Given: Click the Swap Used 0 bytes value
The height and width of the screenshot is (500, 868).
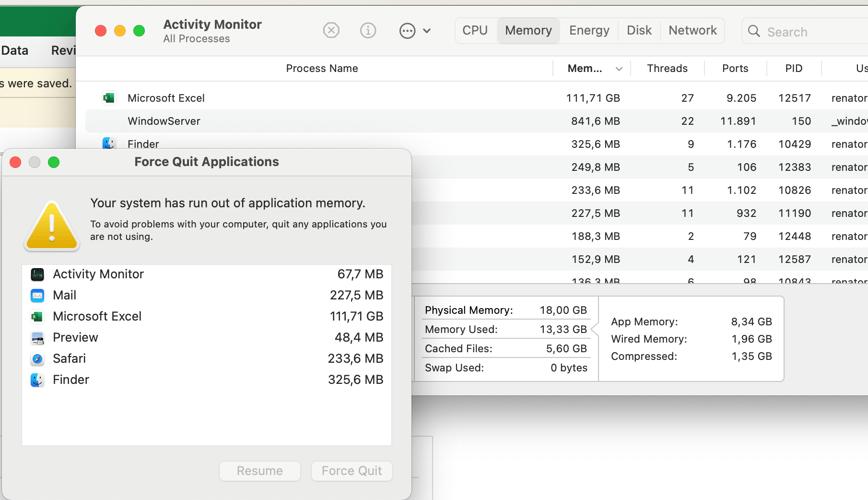Looking at the screenshot, I should point(569,368).
